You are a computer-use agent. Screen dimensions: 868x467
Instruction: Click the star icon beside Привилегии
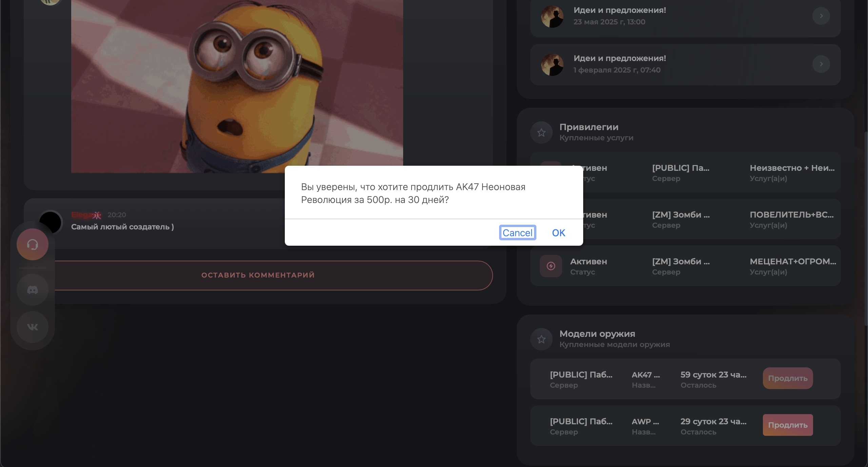(541, 133)
